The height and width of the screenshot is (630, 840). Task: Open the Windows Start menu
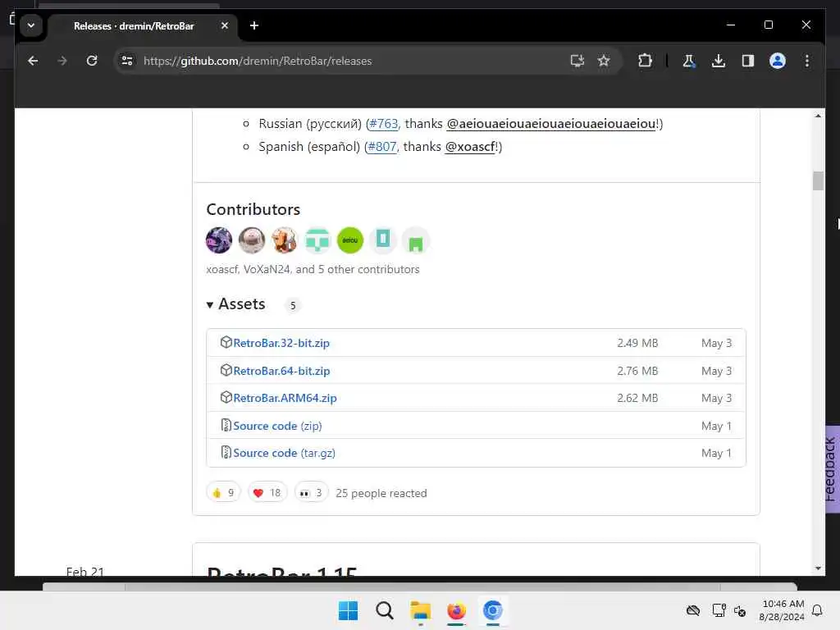(x=348, y=610)
